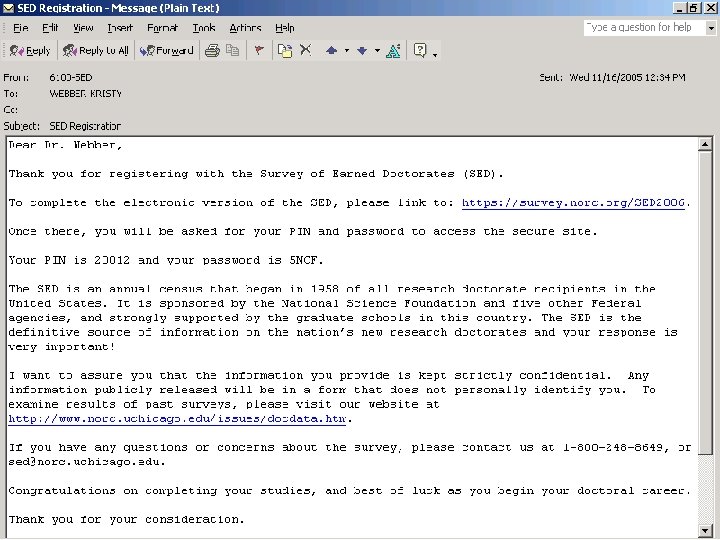The height and width of the screenshot is (540, 720).
Task: Open the View menu
Action: [x=83, y=28]
